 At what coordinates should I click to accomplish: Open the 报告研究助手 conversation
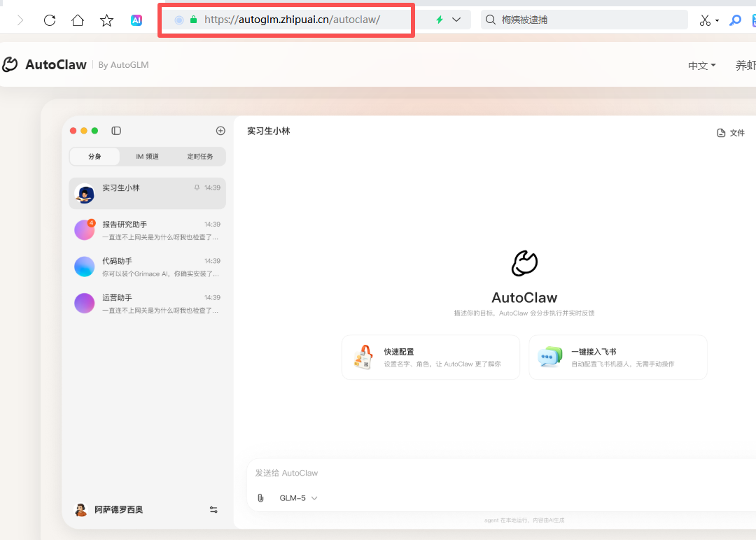tap(148, 230)
